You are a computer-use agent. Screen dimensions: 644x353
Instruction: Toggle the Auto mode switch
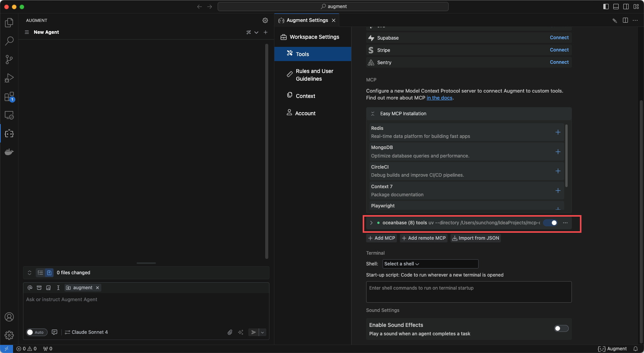(x=36, y=332)
